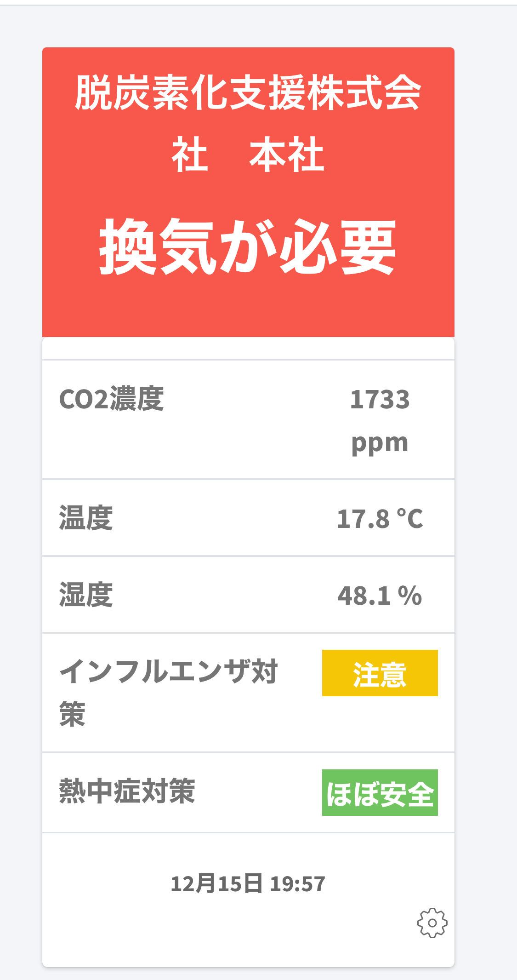Viewport: 517px width, 980px height.
Task: Click the thin empty row above CO2濃度
Action: [x=248, y=350]
